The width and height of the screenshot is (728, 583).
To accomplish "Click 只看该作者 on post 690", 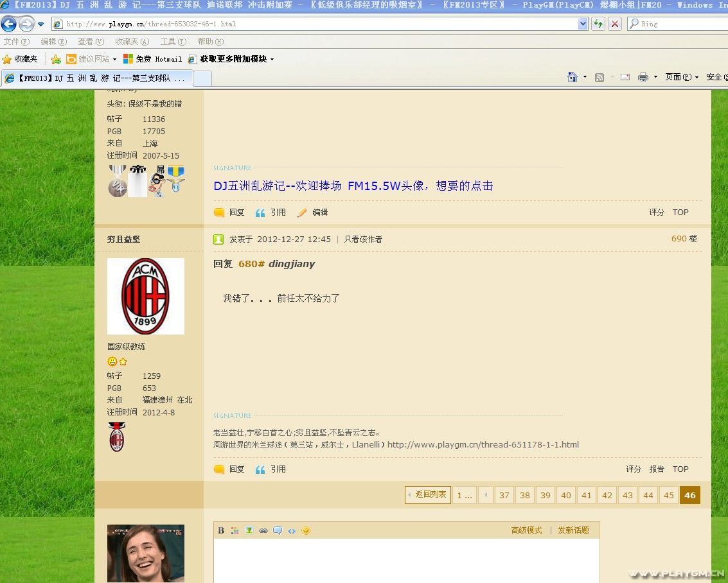I will (x=363, y=239).
